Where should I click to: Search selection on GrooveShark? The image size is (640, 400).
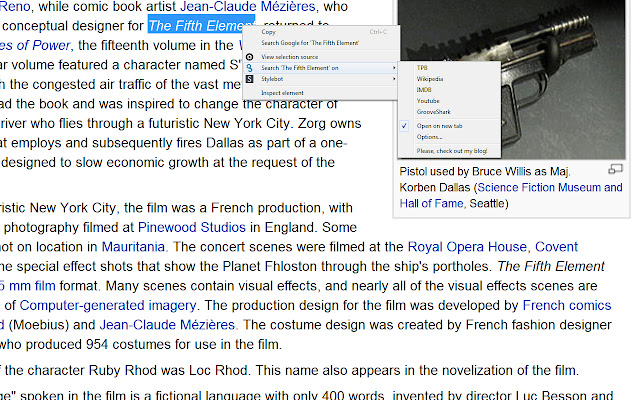(x=434, y=111)
